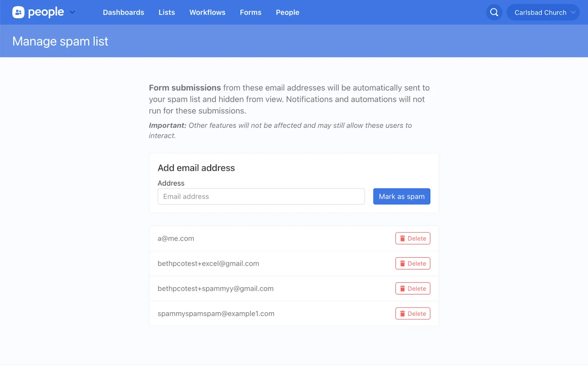This screenshot has width=588, height=365.
Task: Open the search magnifier icon
Action: click(494, 13)
